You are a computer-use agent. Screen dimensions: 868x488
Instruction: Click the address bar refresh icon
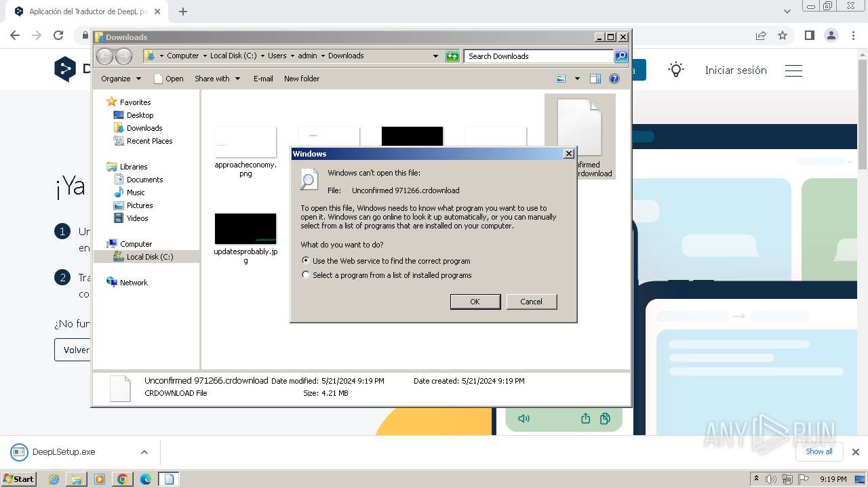click(x=452, y=56)
